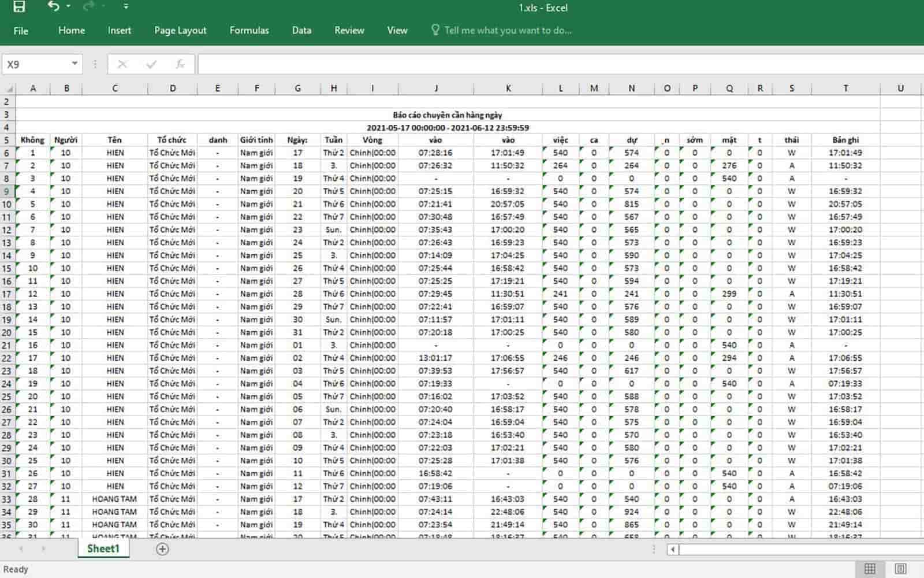This screenshot has width=924, height=578.
Task: Switch to Page Layout view in the status bar
Action: coord(900,569)
